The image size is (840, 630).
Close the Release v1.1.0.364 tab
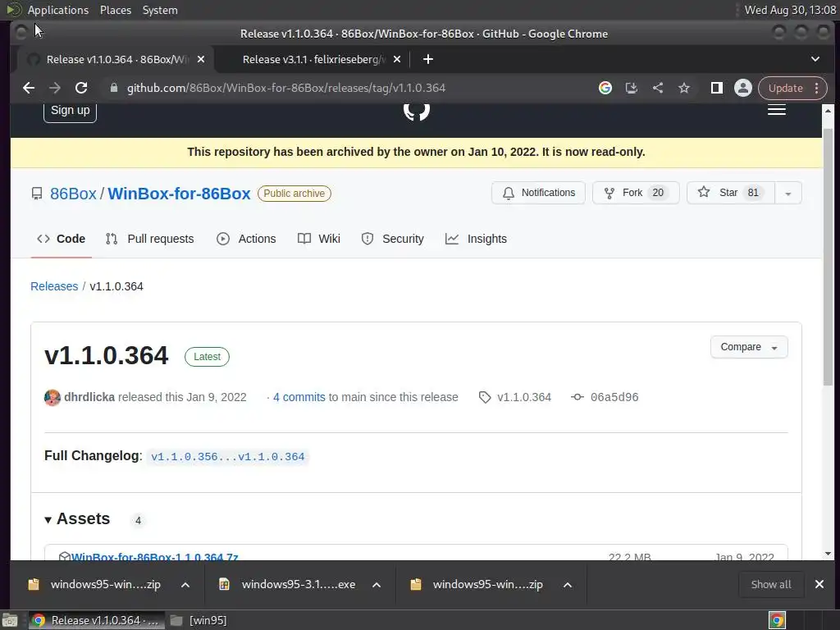201,59
